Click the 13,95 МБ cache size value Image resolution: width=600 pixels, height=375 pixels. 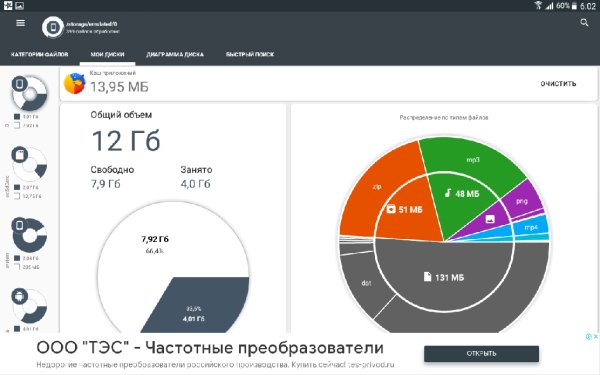(x=119, y=87)
